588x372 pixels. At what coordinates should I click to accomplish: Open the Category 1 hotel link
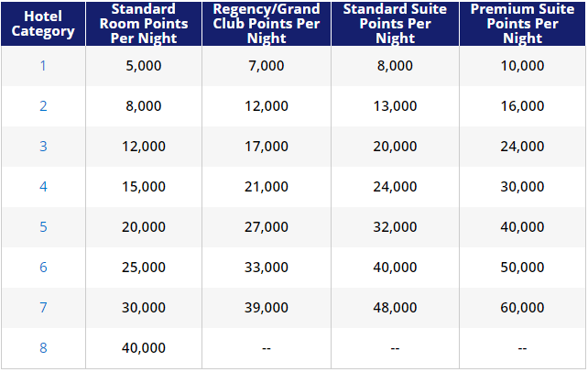click(43, 66)
